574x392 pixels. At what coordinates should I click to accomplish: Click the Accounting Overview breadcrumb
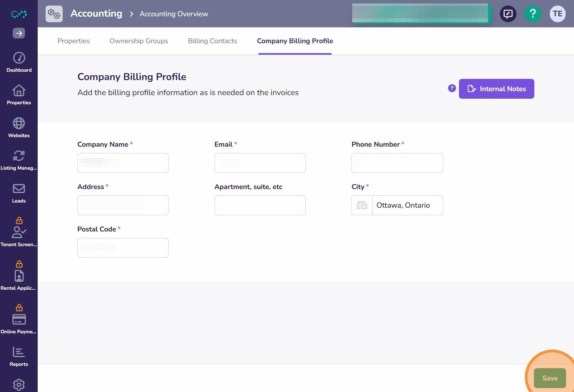174,14
